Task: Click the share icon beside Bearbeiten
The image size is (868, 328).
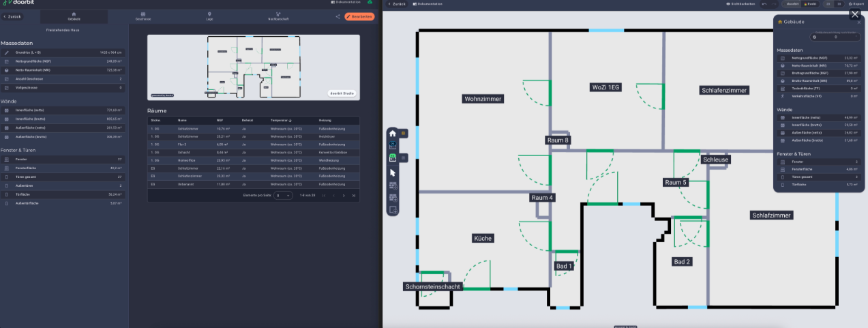Action: pyautogui.click(x=338, y=16)
